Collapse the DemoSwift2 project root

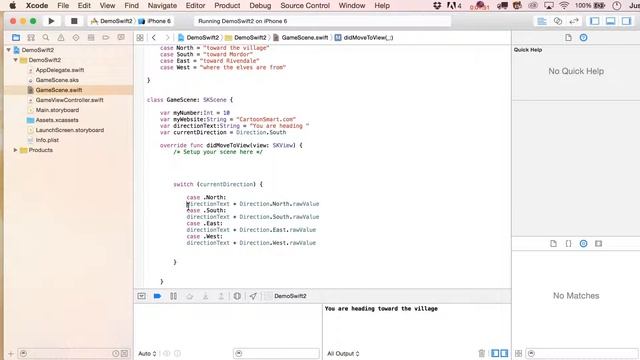click(x=9, y=50)
